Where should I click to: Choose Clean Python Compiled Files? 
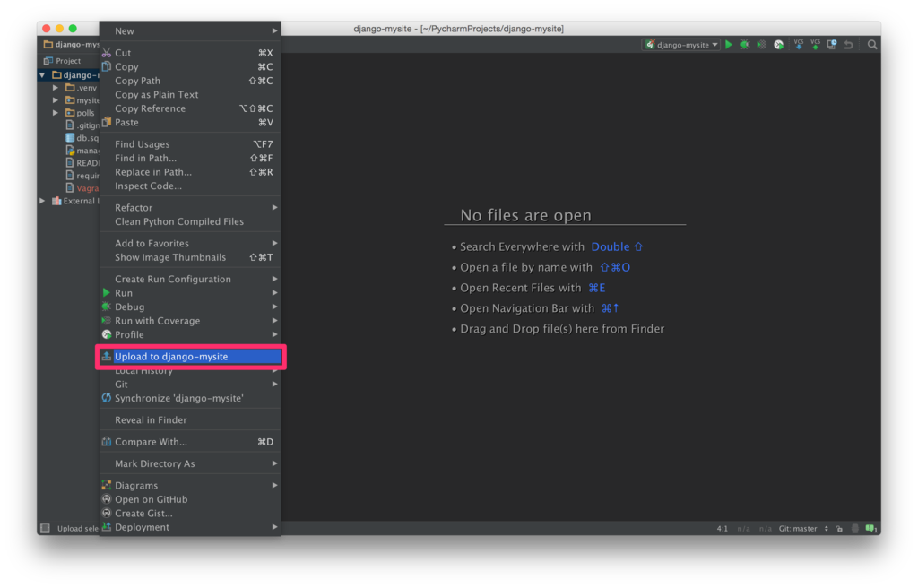190,221
